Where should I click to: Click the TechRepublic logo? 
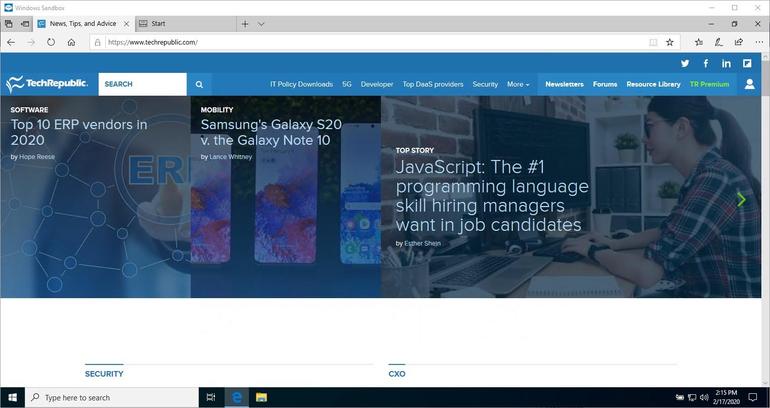click(x=47, y=84)
